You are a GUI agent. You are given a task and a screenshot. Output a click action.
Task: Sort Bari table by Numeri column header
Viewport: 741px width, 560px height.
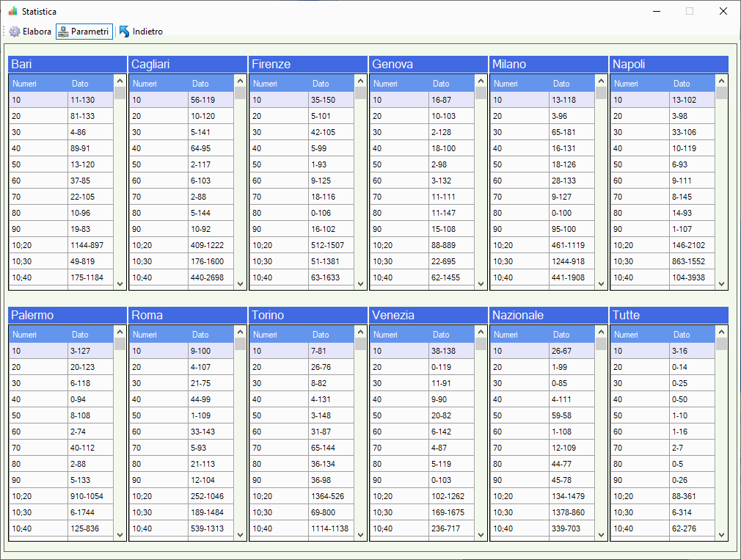(x=39, y=84)
